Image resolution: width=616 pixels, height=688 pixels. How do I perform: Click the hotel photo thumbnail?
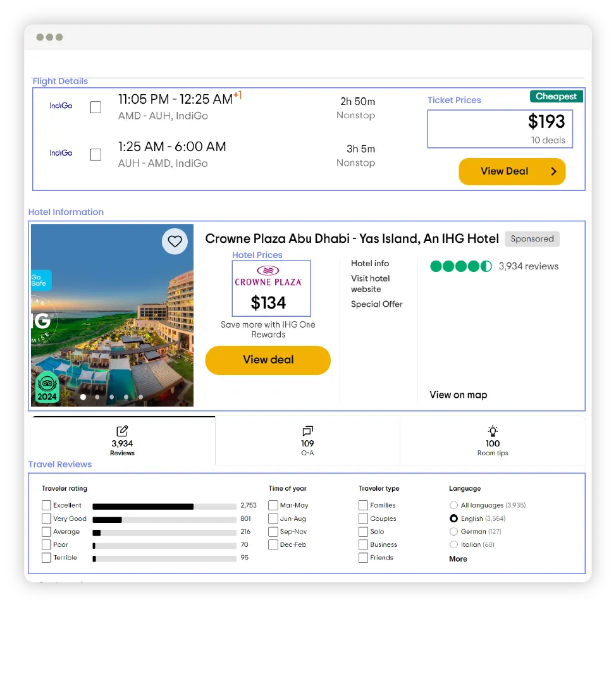coord(113,315)
